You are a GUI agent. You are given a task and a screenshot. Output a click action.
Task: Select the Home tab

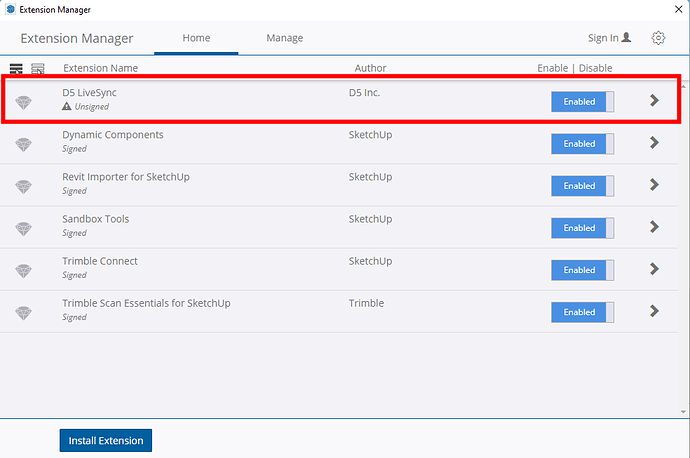click(x=196, y=38)
